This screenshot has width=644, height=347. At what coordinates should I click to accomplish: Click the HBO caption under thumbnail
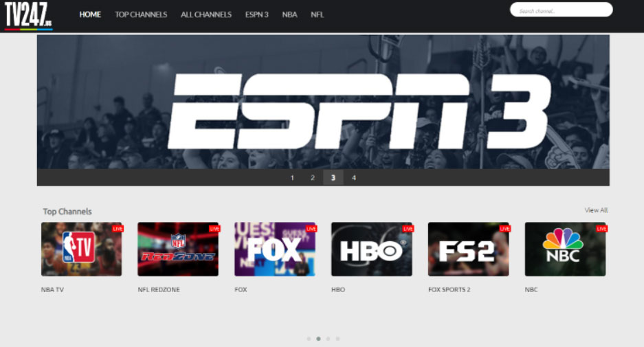coord(338,289)
